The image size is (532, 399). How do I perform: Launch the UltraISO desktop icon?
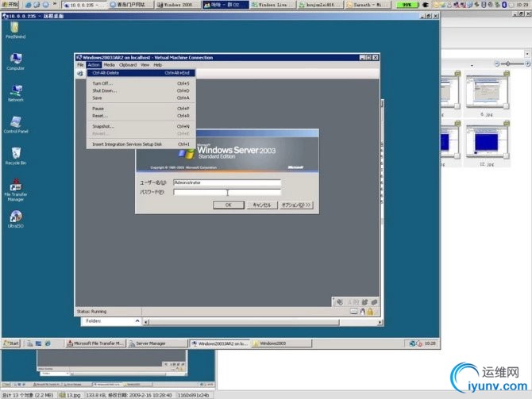(16, 219)
